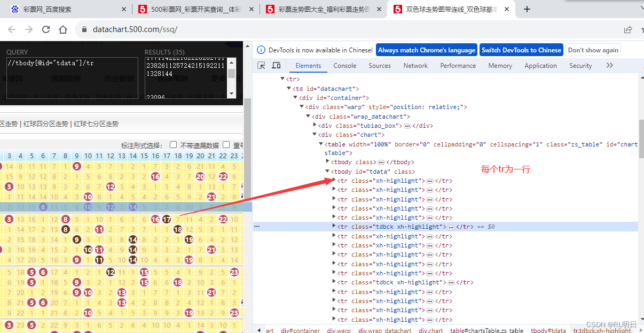Screen dimensions: 644x333
Task: Collapse the div id="container" node
Action: [x=295, y=98]
